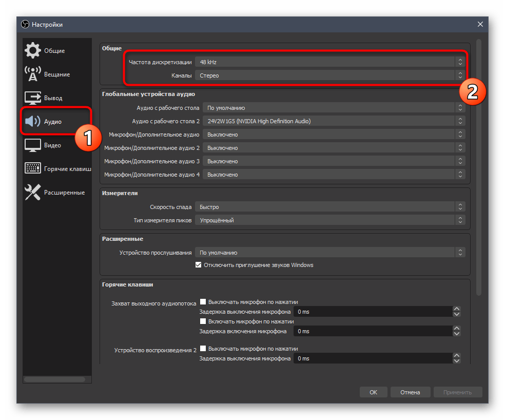Switch to the Видео settings tab
505x420 pixels.
click(x=52, y=145)
